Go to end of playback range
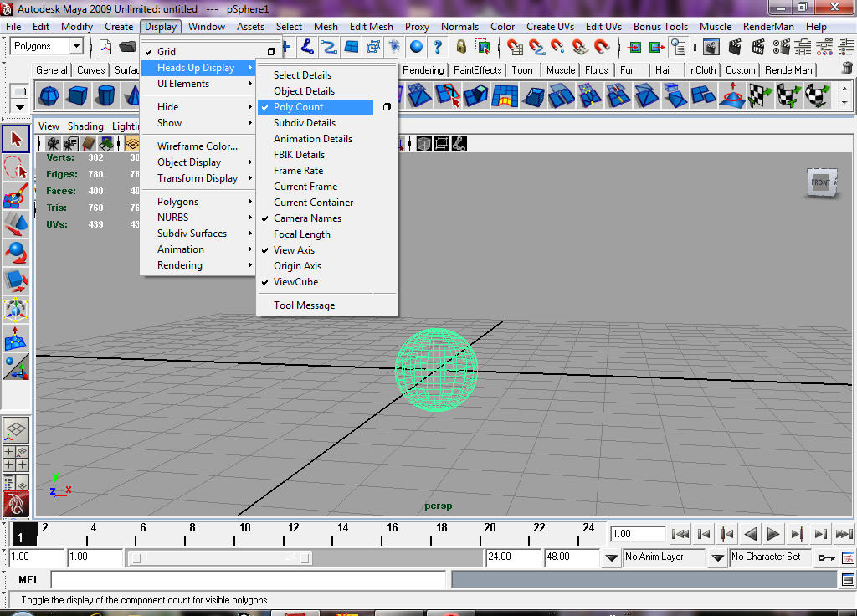Image resolution: width=857 pixels, height=616 pixels. pos(844,534)
